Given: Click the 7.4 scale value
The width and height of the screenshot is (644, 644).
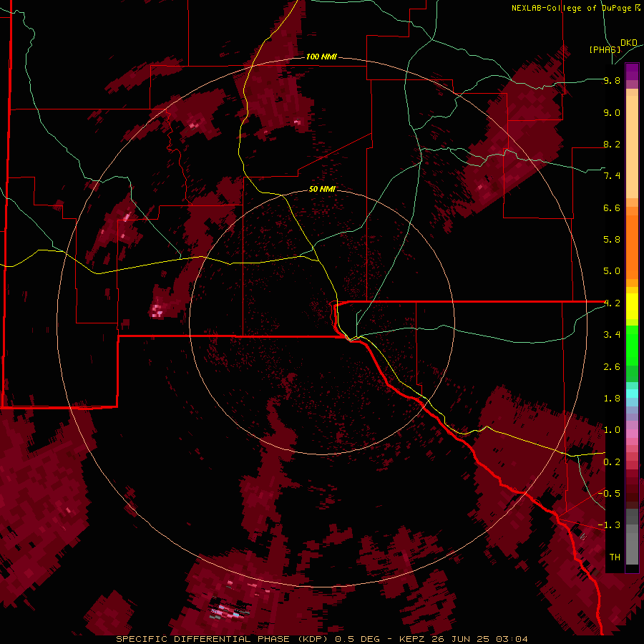Looking at the screenshot, I should [x=612, y=176].
